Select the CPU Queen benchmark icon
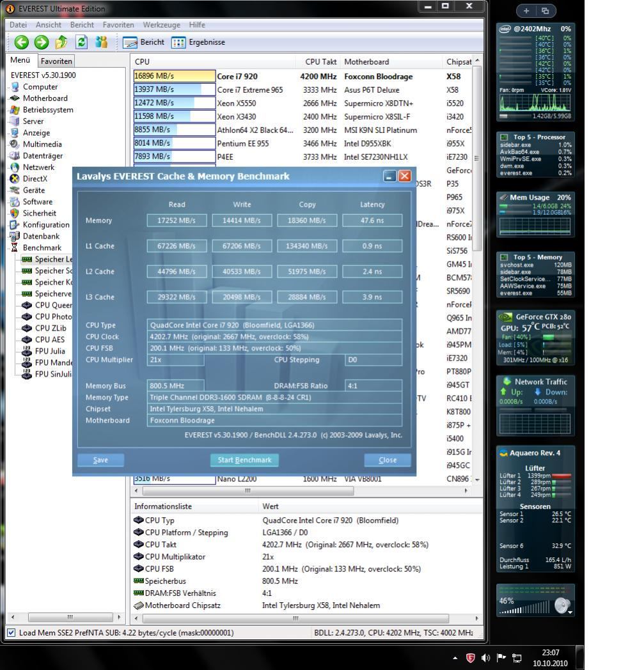The width and height of the screenshot is (644, 670). 27,306
